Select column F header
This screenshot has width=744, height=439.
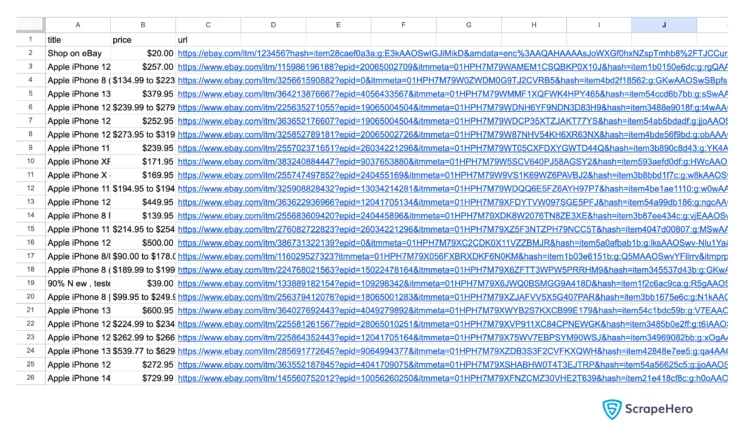[x=403, y=25]
